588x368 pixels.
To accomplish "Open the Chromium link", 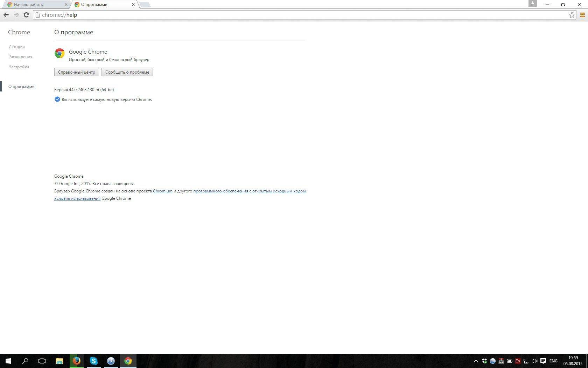I will 163,191.
